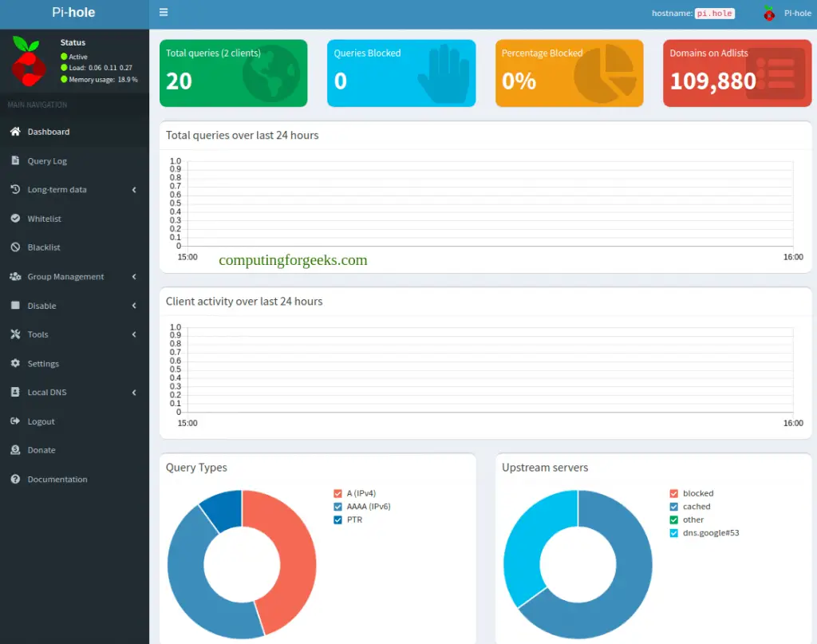817x644 pixels.
Task: Toggle the cached upstream legend checkbox
Action: coord(673,507)
